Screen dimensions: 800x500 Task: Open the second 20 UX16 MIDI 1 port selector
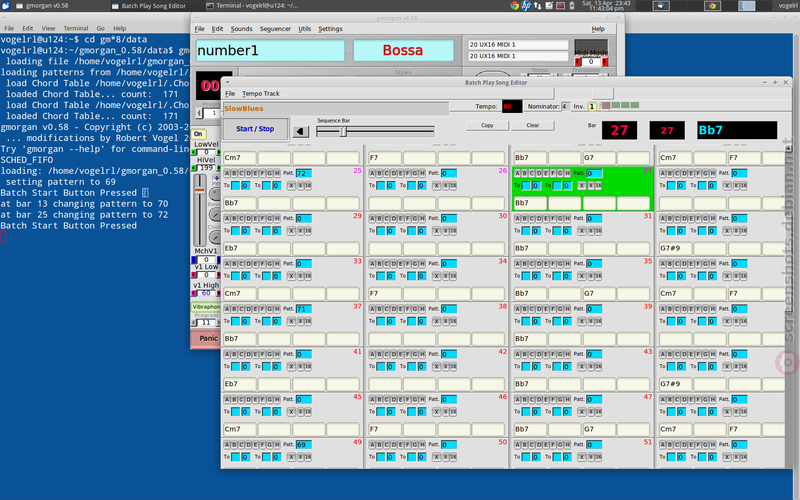(518, 56)
